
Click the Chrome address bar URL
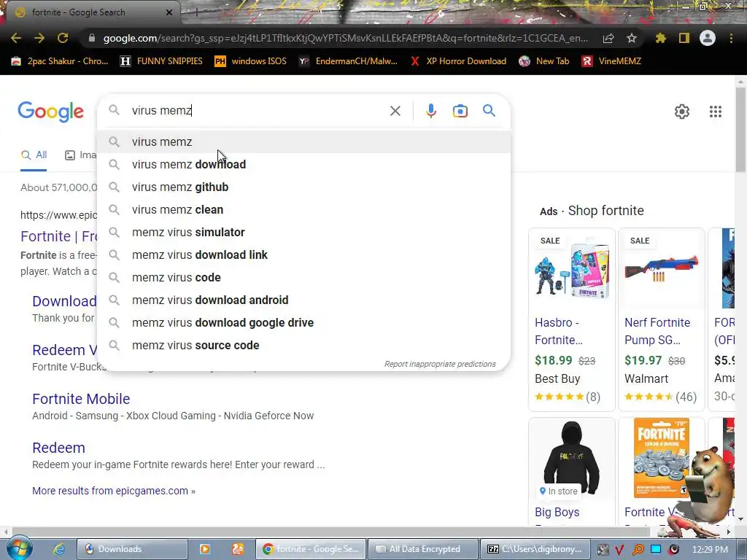(x=345, y=38)
